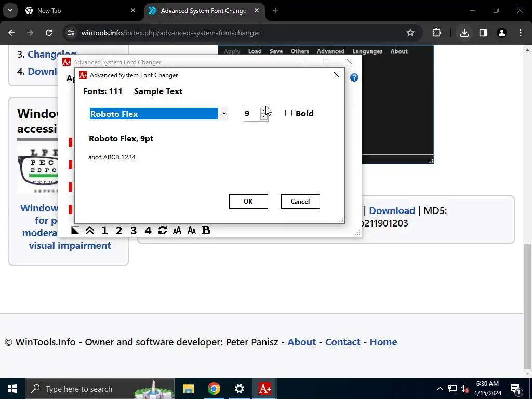Click the font size field showing 9
This screenshot has width=532, height=399.
coord(252,114)
